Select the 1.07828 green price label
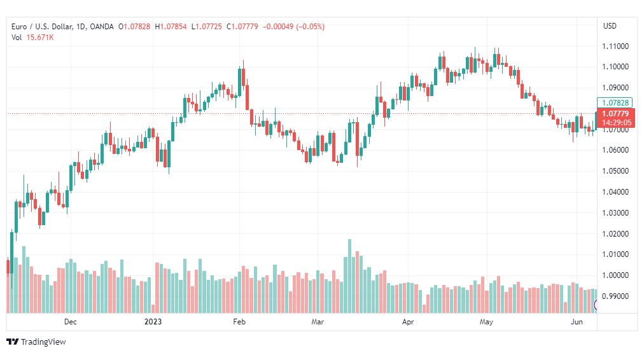This screenshot has height=353, width=644. tap(615, 102)
